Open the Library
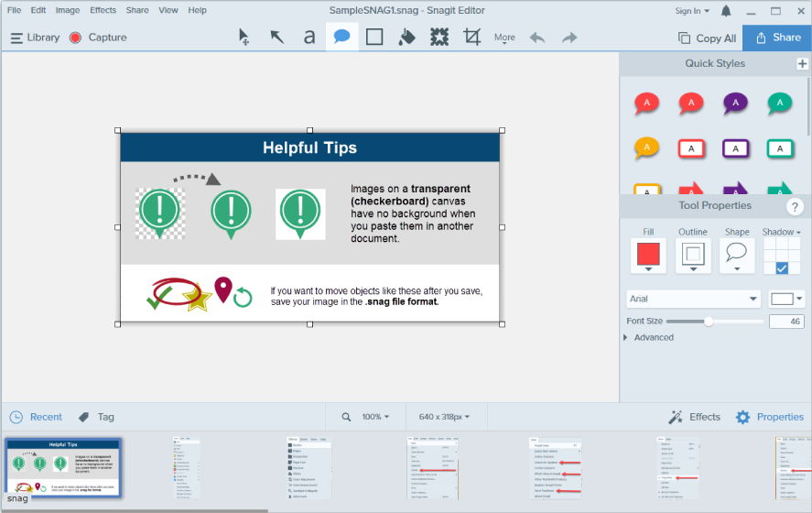Image resolution: width=812 pixels, height=513 pixels. coord(35,38)
